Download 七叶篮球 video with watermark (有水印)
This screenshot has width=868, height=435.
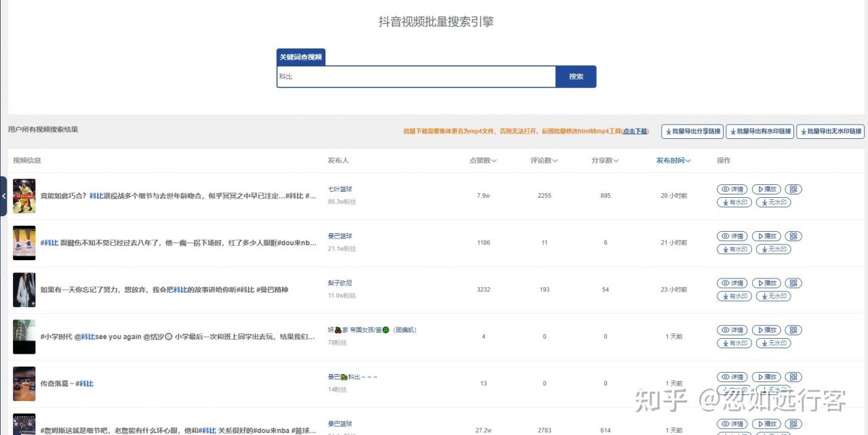(734, 202)
